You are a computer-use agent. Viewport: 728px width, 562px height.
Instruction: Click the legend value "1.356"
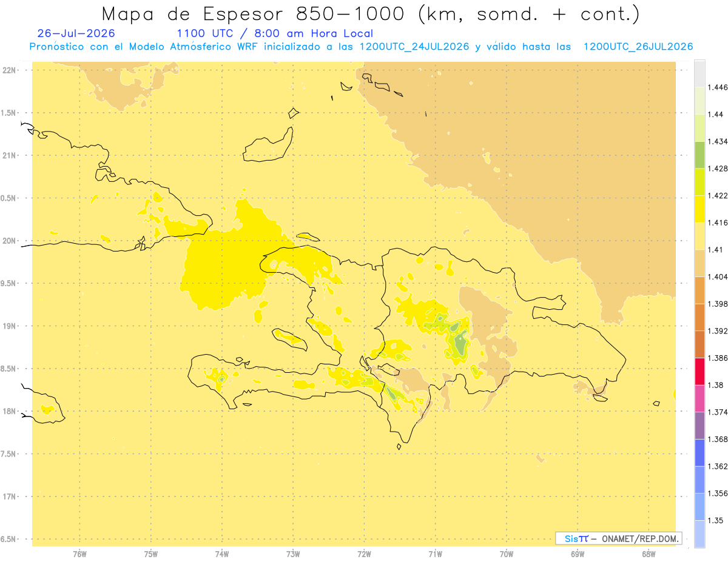[718, 493]
